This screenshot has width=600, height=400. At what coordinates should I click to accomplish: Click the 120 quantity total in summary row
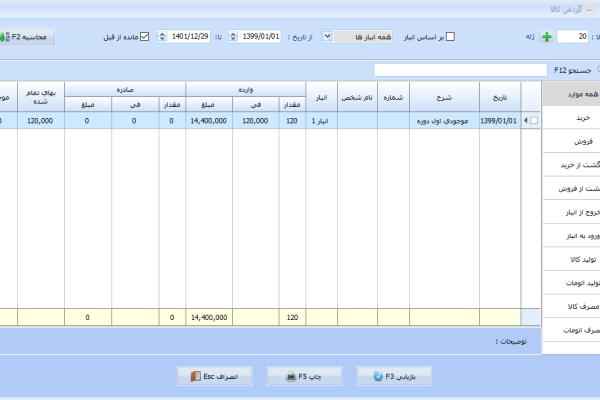coord(292,317)
